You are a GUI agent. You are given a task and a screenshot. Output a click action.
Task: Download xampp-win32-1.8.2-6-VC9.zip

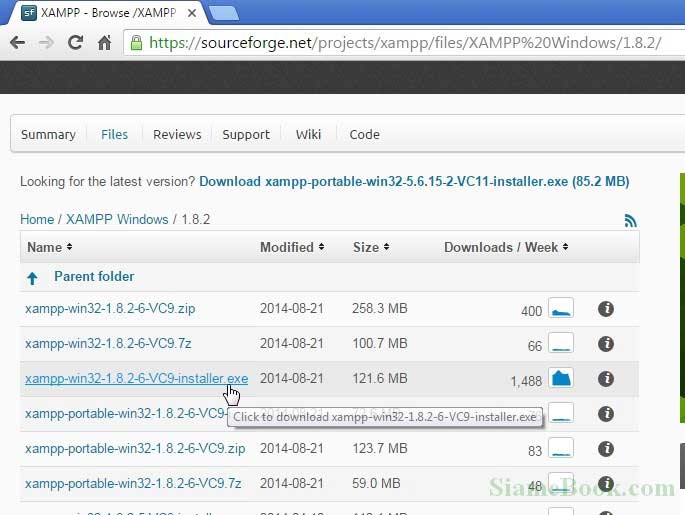click(110, 309)
